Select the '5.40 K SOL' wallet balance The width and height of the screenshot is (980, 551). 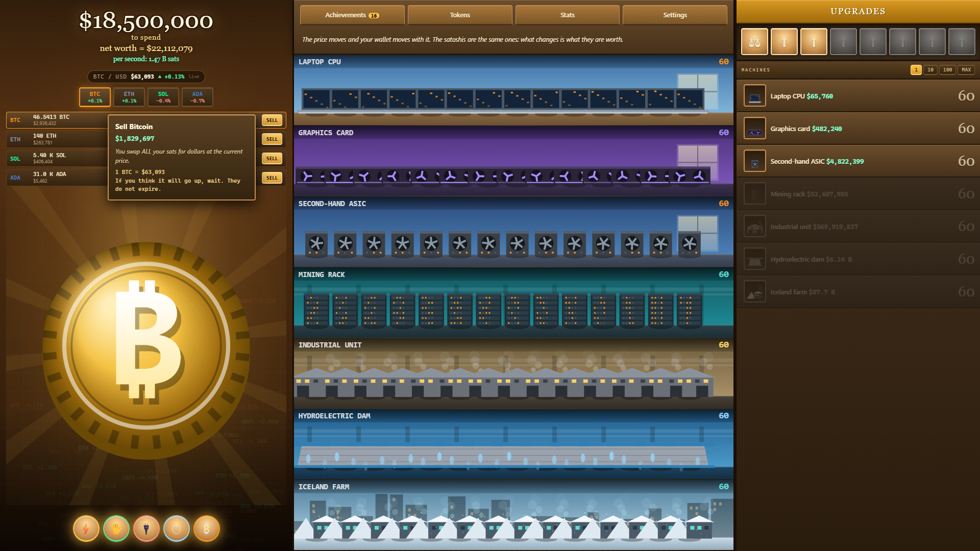pos(50,156)
